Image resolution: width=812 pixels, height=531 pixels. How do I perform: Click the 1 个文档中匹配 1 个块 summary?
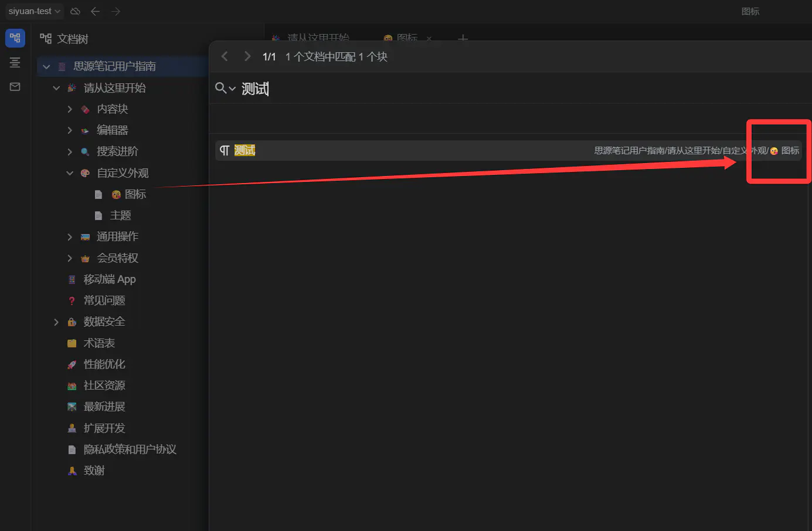pyautogui.click(x=337, y=56)
